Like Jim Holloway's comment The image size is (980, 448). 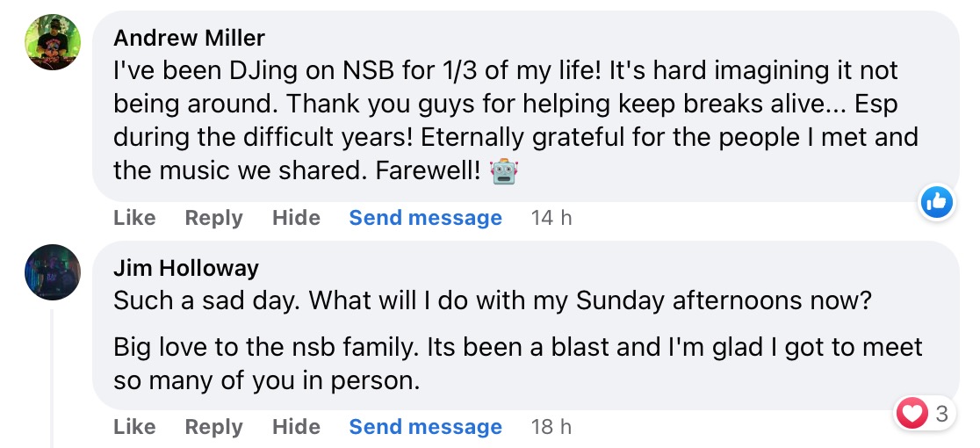click(x=134, y=427)
